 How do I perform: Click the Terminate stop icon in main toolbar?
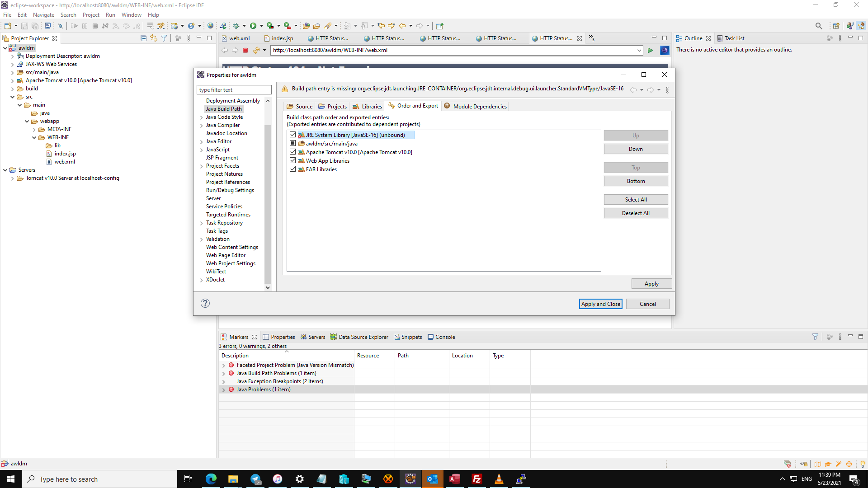tap(95, 26)
